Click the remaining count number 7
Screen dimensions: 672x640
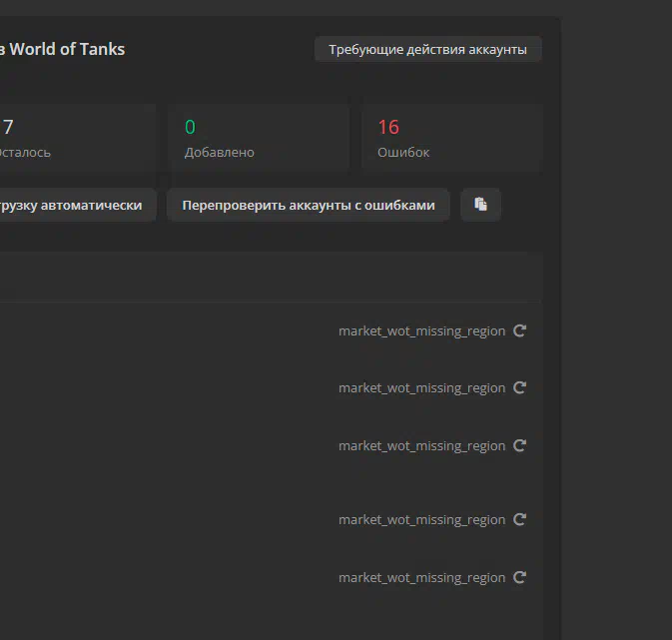(8, 128)
